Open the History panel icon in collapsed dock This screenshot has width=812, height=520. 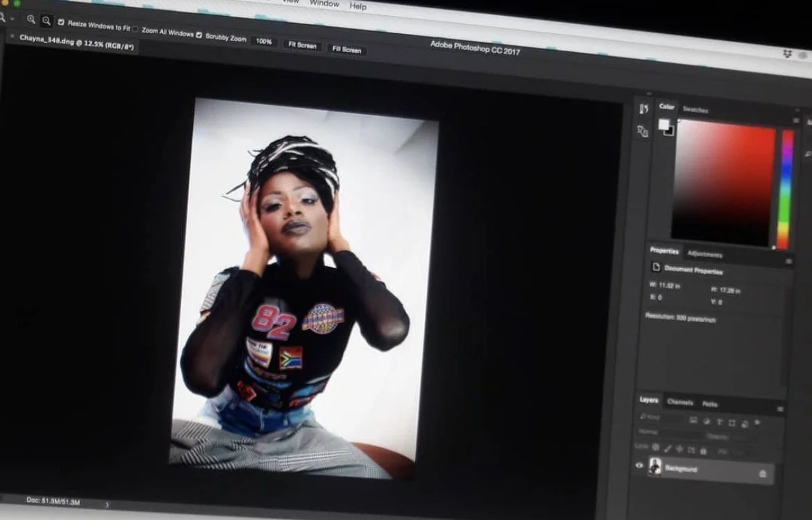pyautogui.click(x=643, y=109)
